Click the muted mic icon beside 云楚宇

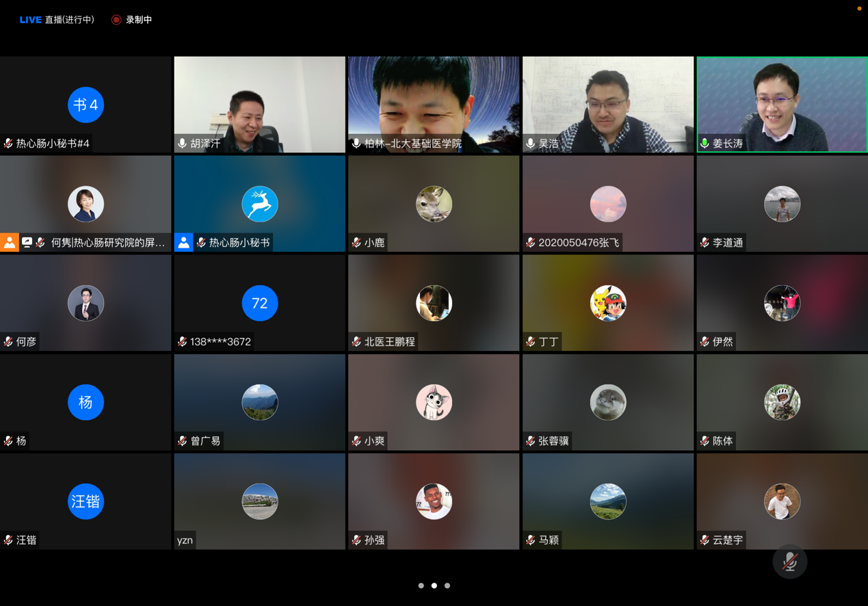(x=705, y=540)
